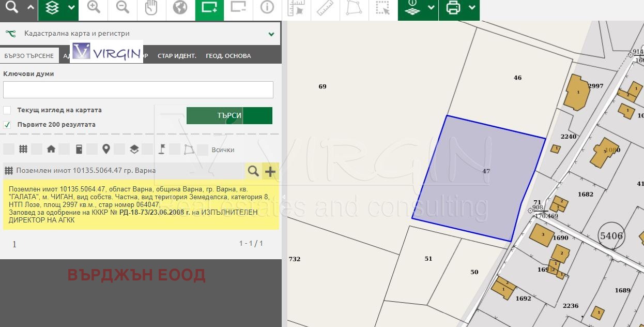Open the print options dropdown arrow
The height and width of the screenshot is (327, 644).
point(471,8)
